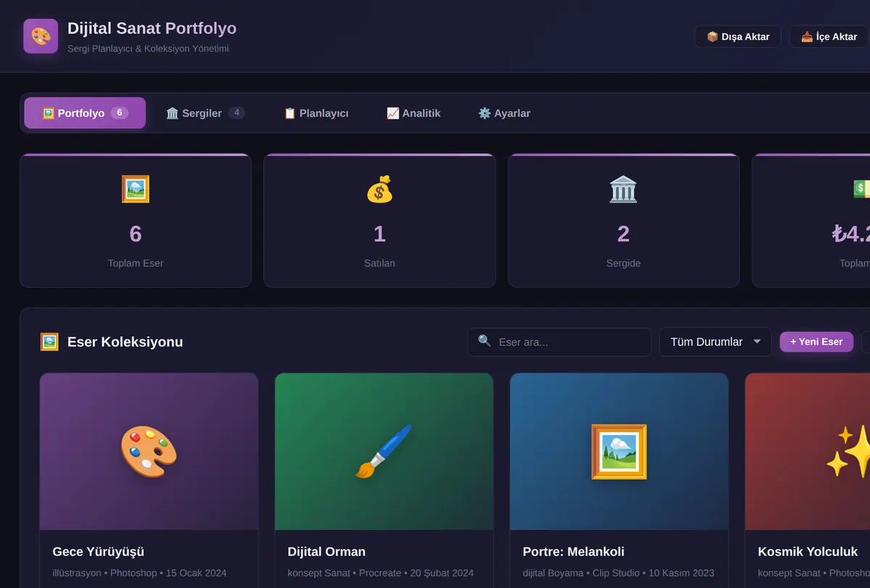870x588 pixels.
Task: Open the Dijital Orman artwork thumbnail
Action: 384,451
